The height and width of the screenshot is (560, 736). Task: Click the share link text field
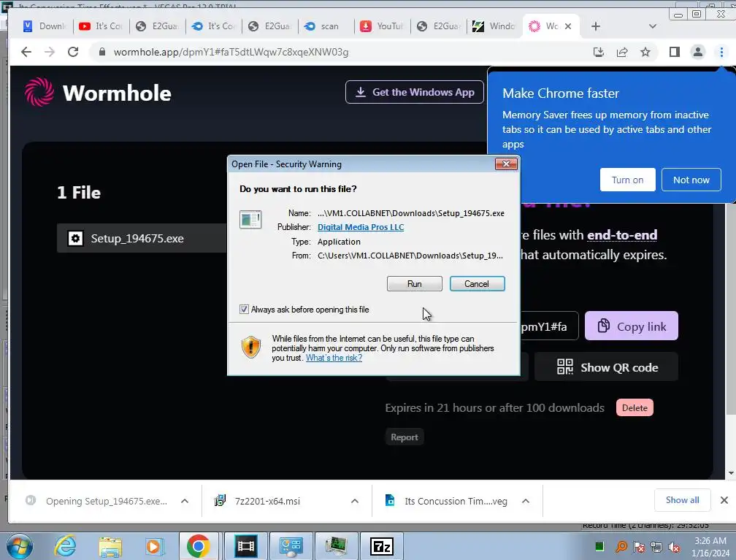[549, 326]
